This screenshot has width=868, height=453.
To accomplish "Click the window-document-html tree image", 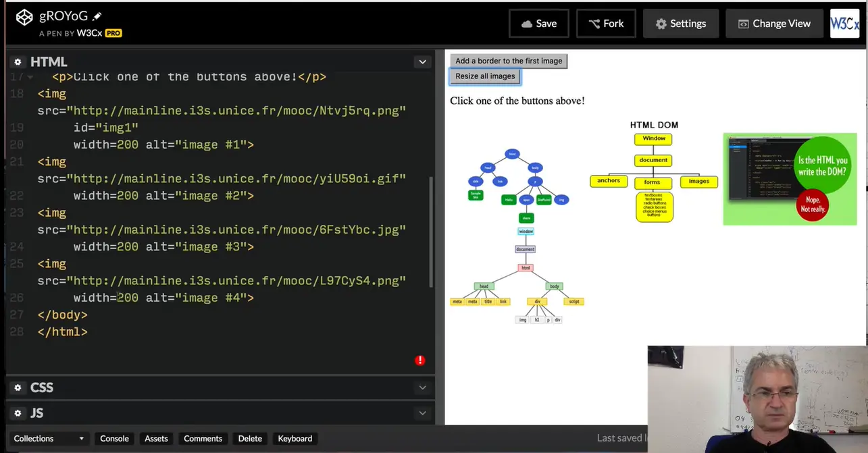I will 517,275.
